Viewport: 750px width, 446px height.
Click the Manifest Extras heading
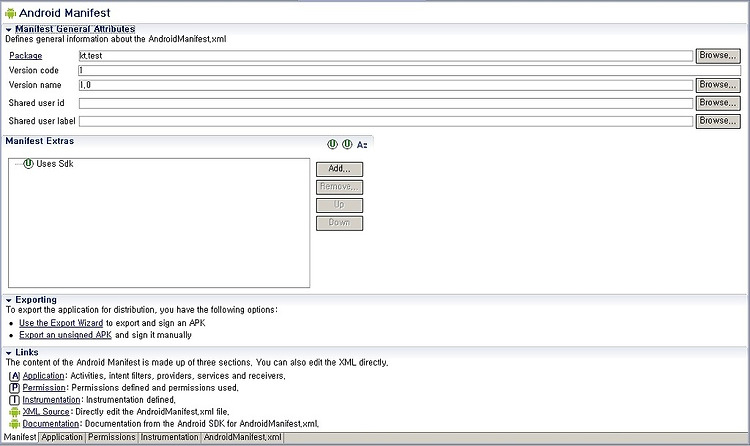pyautogui.click(x=40, y=141)
